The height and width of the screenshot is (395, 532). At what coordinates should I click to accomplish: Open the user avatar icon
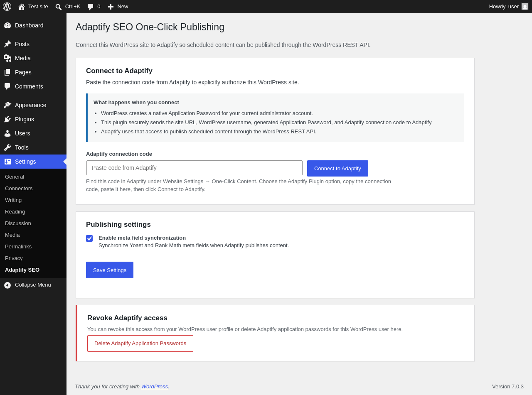(525, 6)
